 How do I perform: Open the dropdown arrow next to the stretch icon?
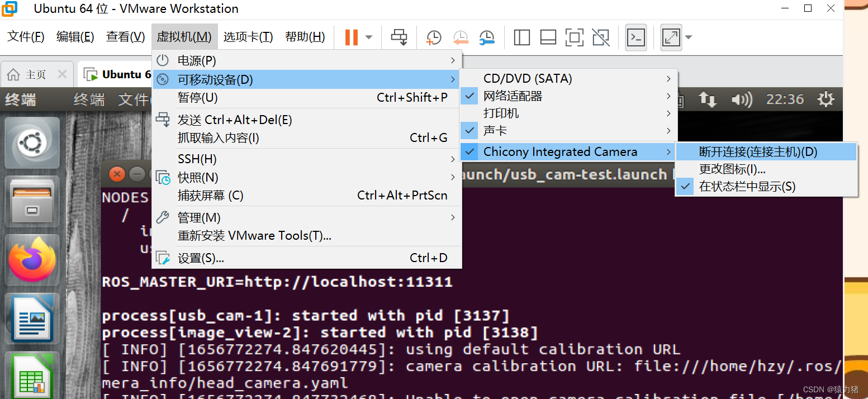point(689,37)
